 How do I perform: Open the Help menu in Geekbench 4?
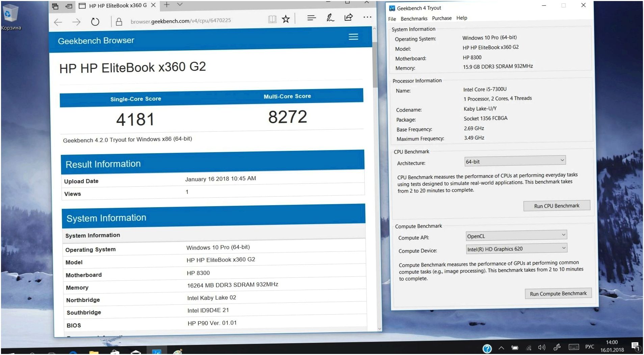(462, 18)
